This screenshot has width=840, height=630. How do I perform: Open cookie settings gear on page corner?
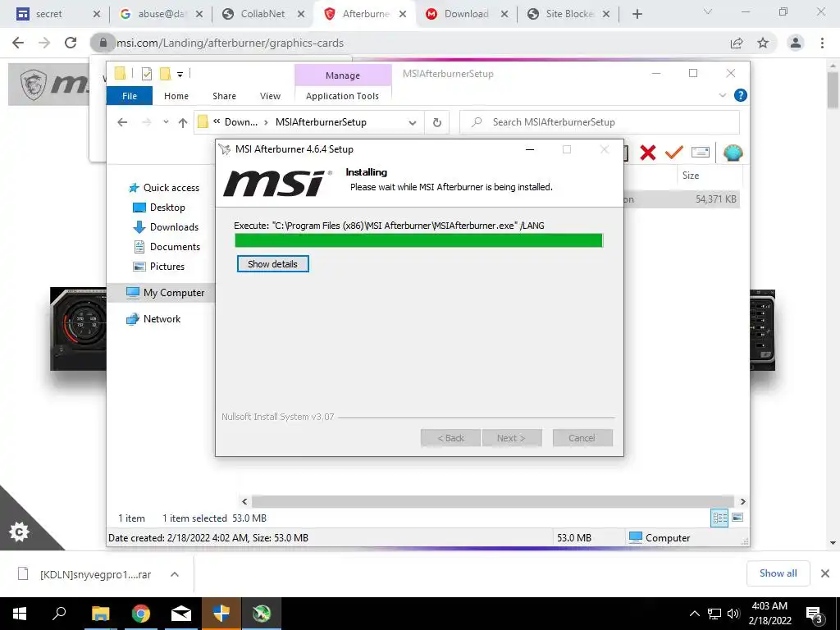tap(20, 532)
